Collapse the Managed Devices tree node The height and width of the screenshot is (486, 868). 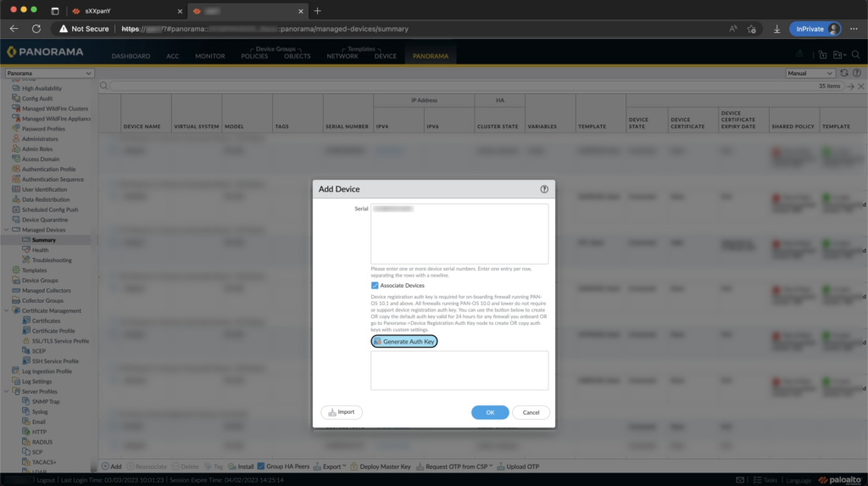tap(6, 230)
